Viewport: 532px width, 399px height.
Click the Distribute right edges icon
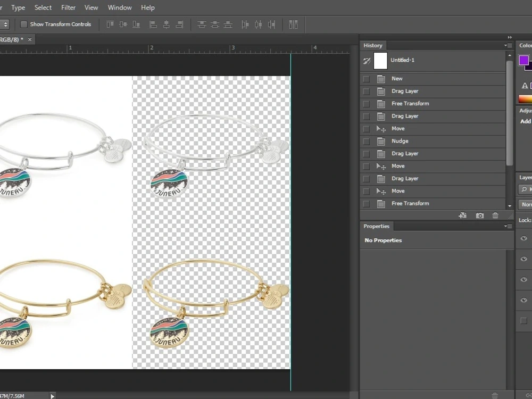pyautogui.click(x=271, y=24)
